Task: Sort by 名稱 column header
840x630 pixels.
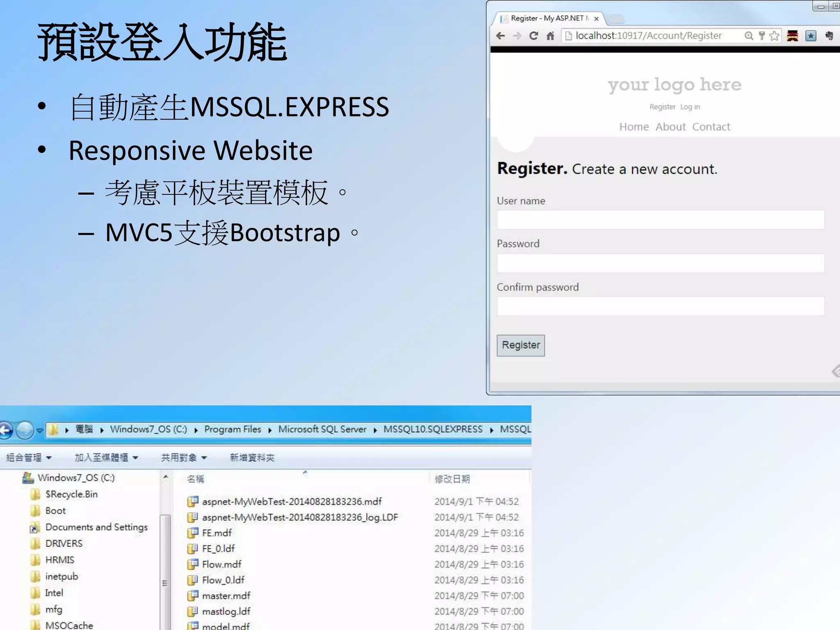Action: 196,479
